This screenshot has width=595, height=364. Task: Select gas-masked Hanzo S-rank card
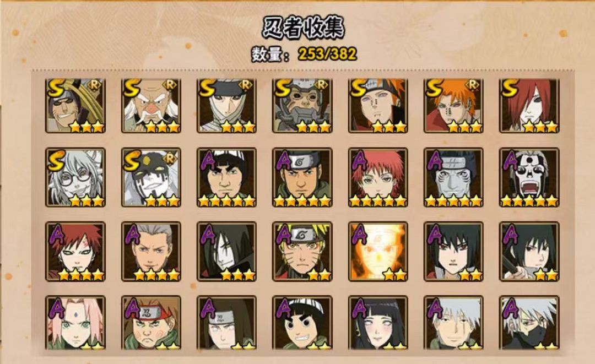[x=302, y=106]
